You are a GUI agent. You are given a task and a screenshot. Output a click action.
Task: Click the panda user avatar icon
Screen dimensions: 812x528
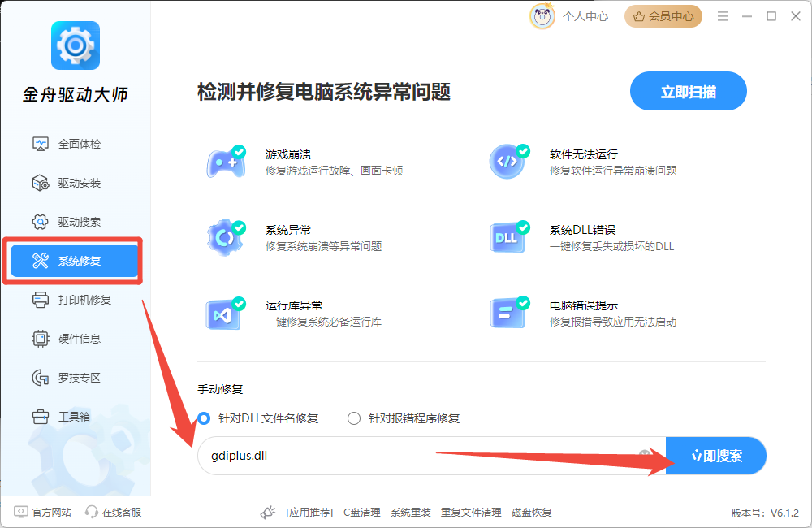[542, 16]
